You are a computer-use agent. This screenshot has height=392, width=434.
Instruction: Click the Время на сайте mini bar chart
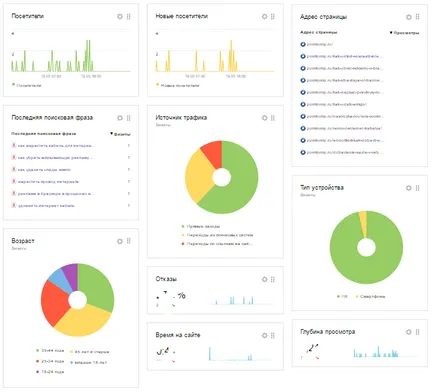(241, 354)
